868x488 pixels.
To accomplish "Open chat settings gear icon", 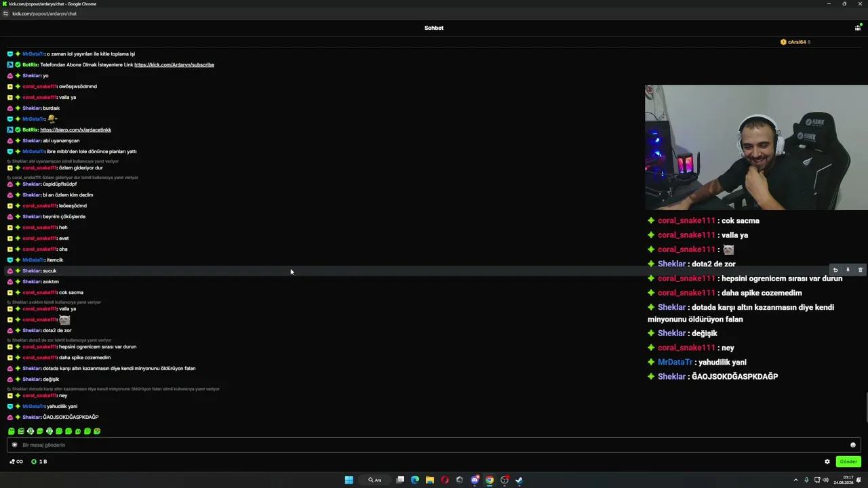I will [x=827, y=462].
